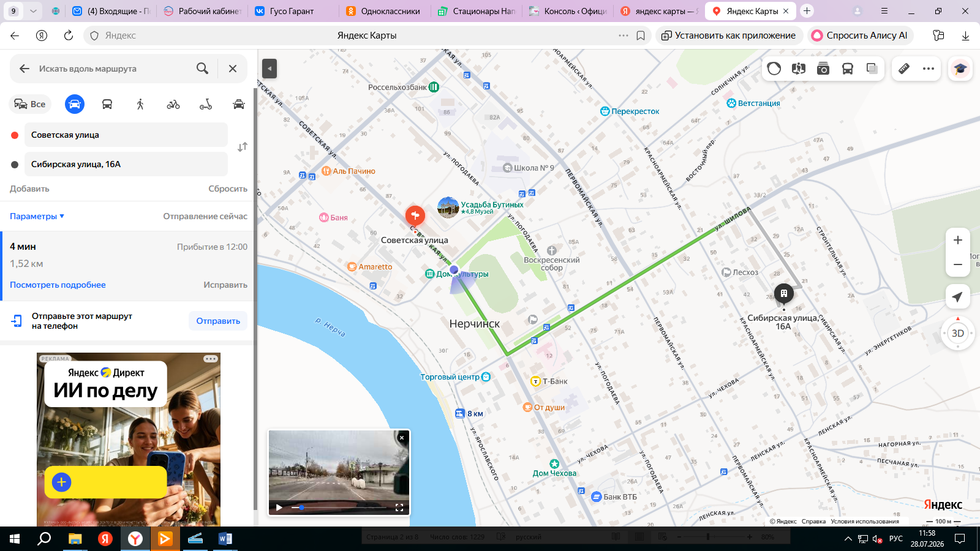Switch to the 'Консоль ‹ Офици' tab
The width and height of the screenshot is (980, 551).
pos(567,11)
